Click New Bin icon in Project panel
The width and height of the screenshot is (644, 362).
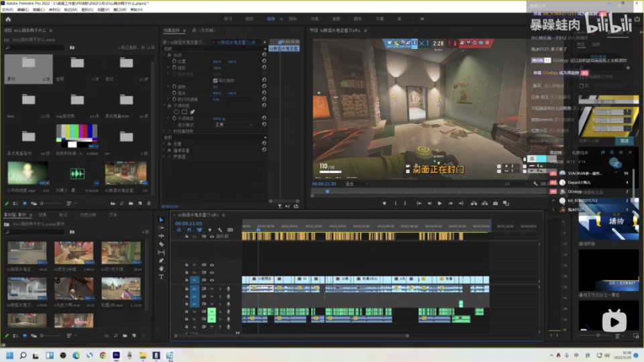[131, 203]
